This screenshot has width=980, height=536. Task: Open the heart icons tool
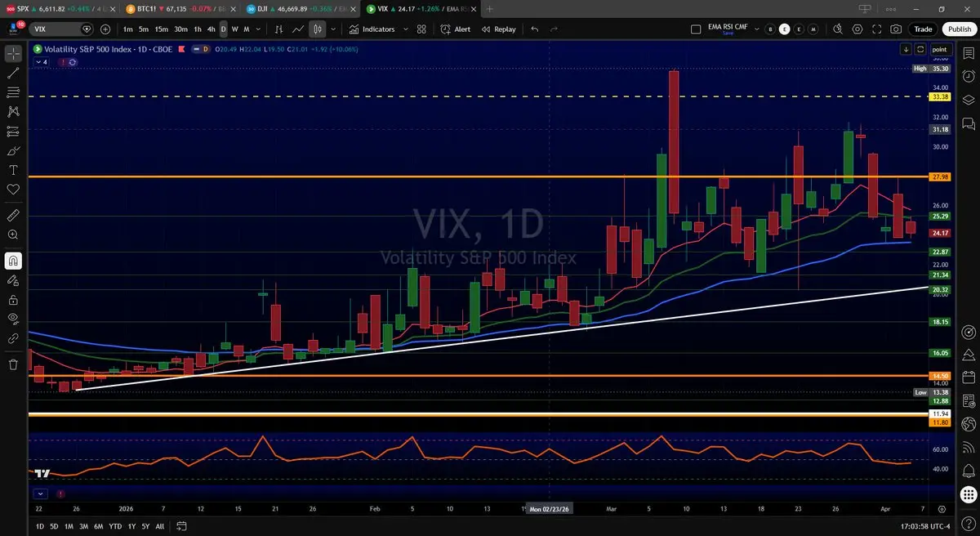(13, 189)
